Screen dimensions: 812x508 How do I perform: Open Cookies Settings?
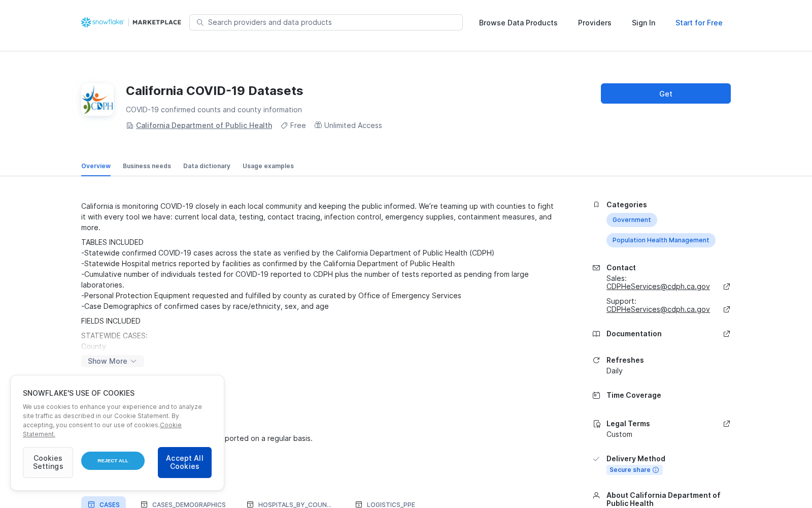48,462
